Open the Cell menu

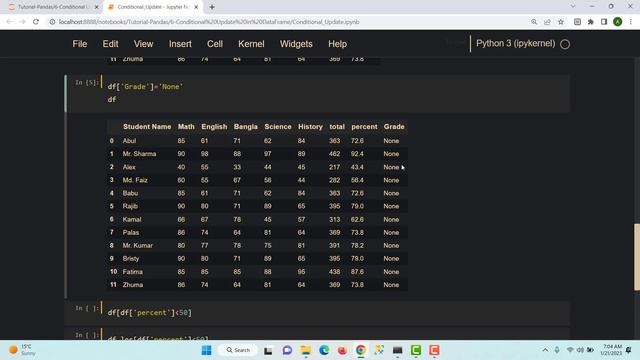215,44
